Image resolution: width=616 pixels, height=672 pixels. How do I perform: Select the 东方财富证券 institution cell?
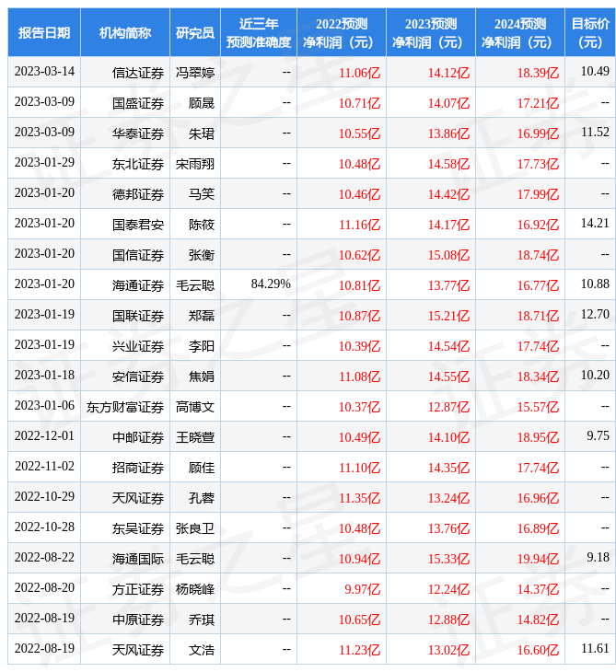pyautogui.click(x=125, y=406)
